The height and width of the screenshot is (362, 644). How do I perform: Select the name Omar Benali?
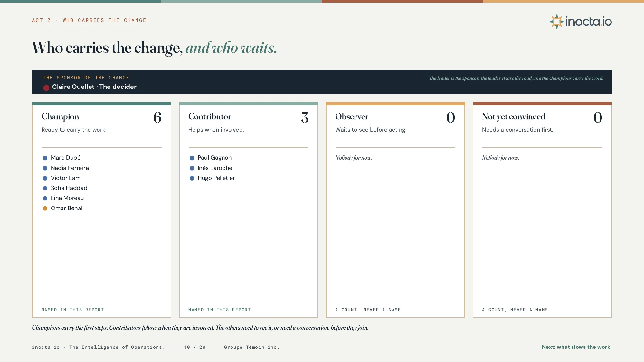coord(67,208)
